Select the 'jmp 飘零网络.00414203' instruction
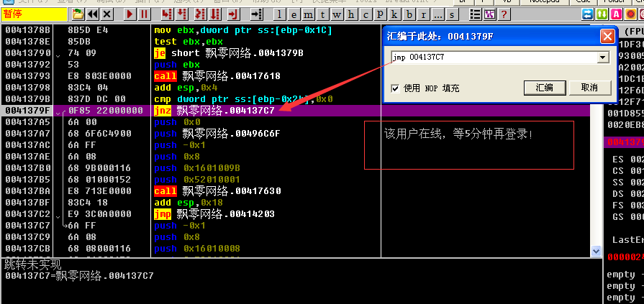This screenshot has width=644, height=304. (x=214, y=213)
